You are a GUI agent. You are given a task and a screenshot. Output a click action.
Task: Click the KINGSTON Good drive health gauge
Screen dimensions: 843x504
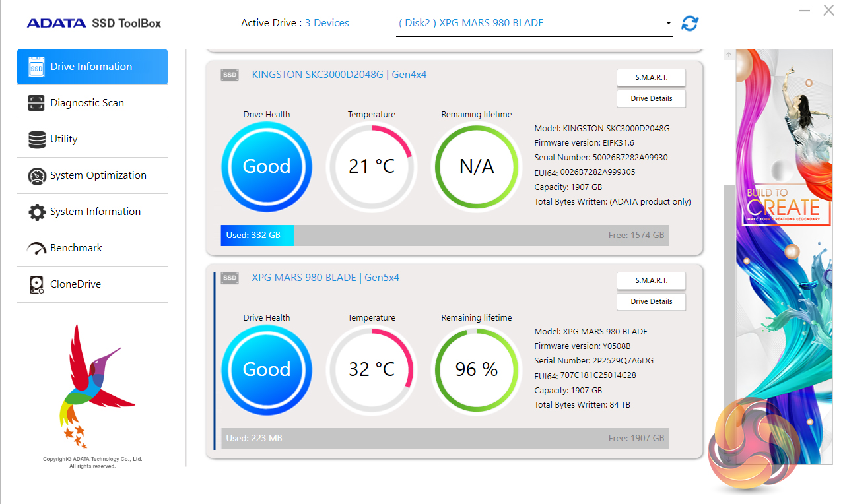[x=267, y=167]
